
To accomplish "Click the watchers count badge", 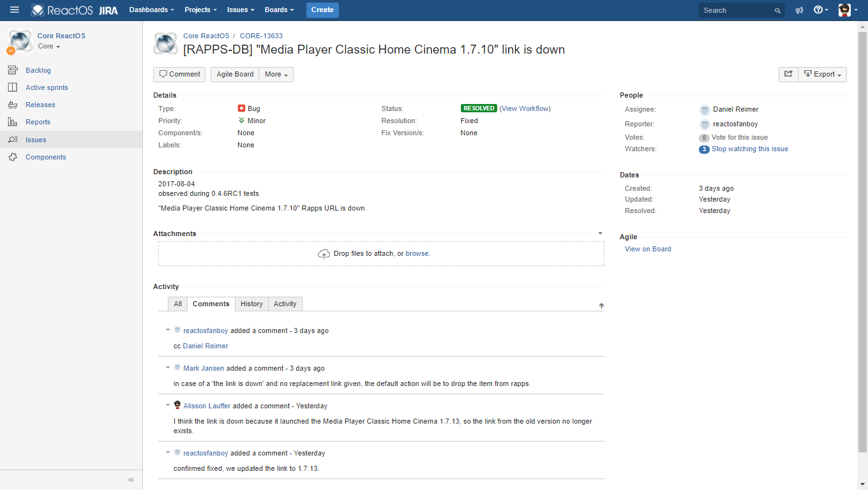I will pos(704,149).
